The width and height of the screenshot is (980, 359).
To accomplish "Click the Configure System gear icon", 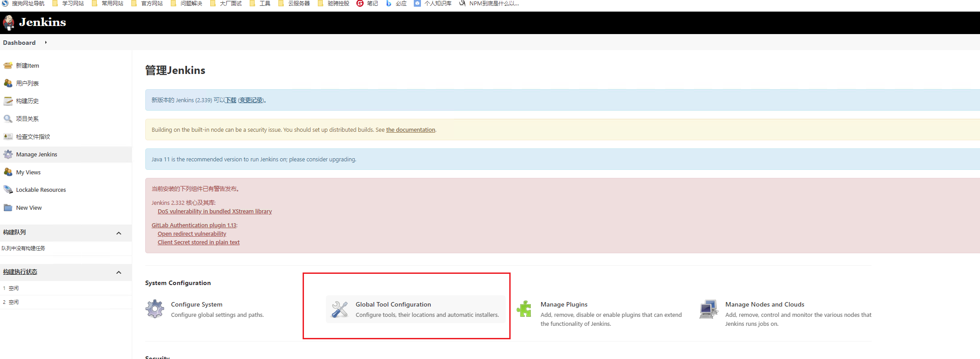I will tap(155, 309).
